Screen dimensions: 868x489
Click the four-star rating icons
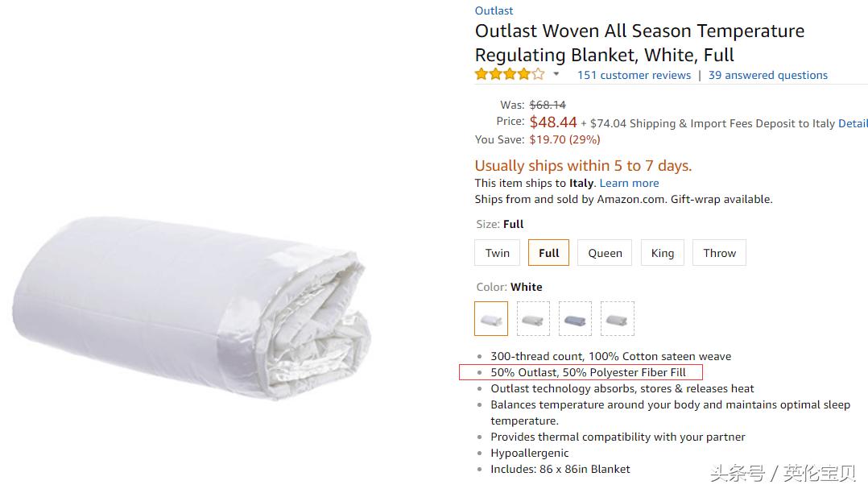coord(509,75)
